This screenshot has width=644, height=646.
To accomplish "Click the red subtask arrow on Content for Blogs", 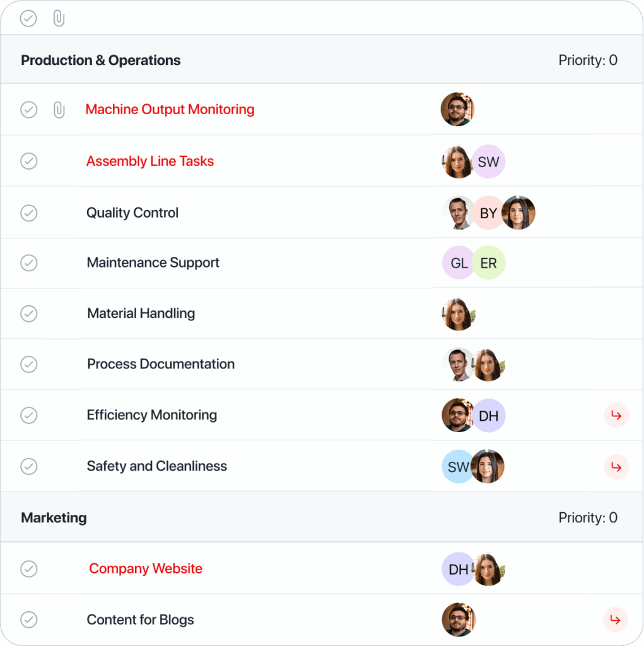I will (x=616, y=620).
